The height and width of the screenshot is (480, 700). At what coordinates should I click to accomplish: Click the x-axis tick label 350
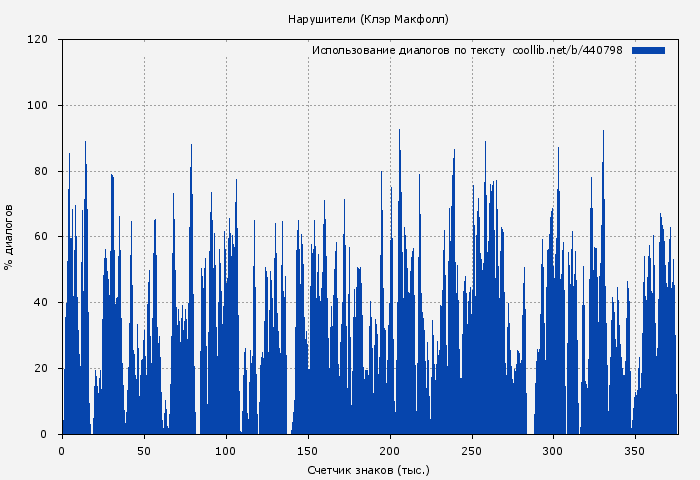(634, 450)
